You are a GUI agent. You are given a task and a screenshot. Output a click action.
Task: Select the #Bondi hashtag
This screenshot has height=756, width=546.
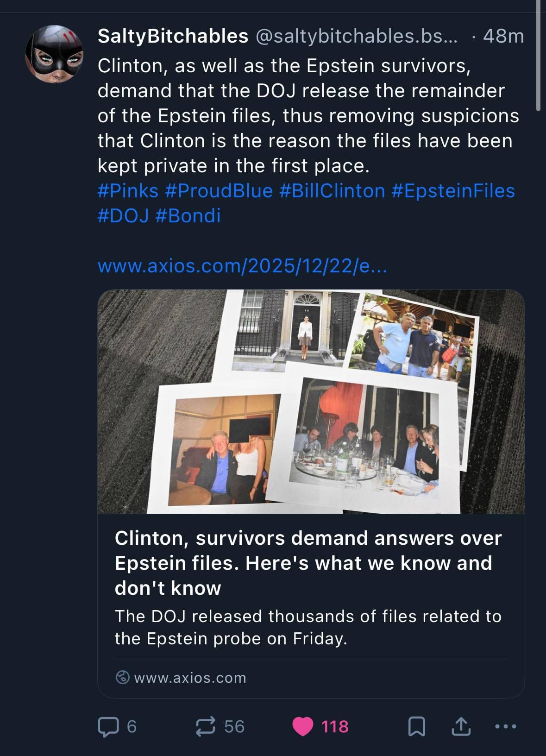(188, 216)
